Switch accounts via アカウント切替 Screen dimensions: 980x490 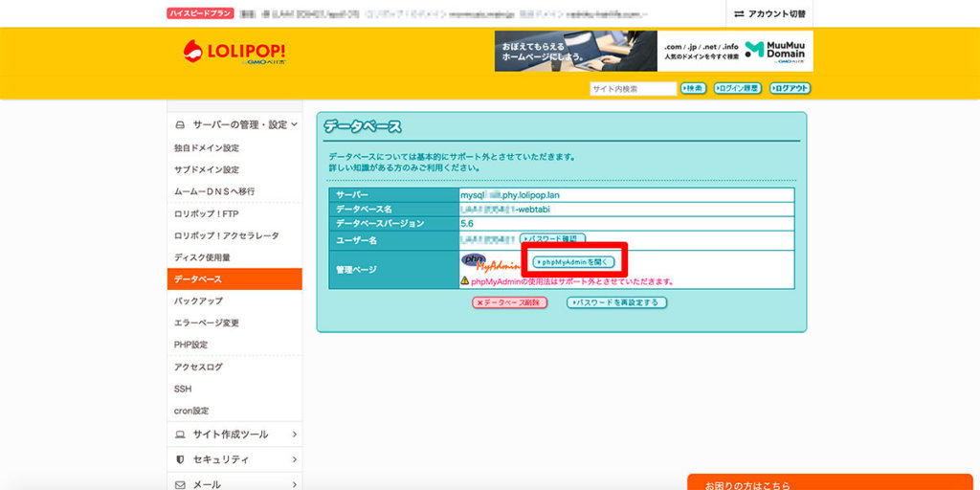point(769,13)
